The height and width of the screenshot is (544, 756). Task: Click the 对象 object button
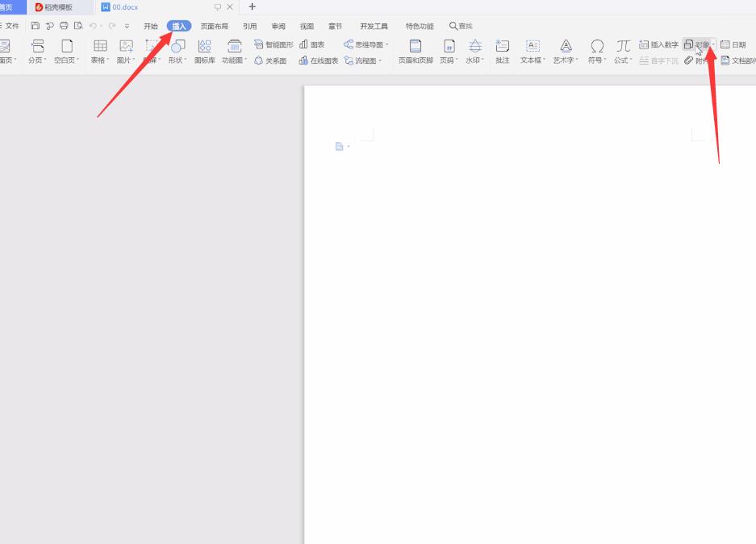point(697,44)
